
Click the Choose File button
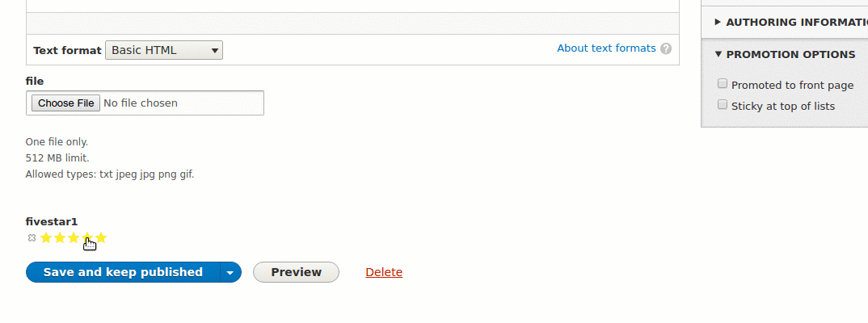click(x=66, y=103)
